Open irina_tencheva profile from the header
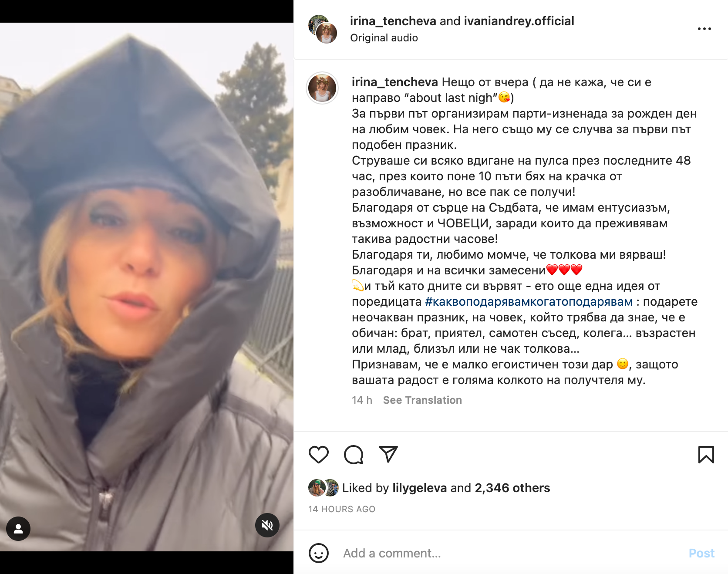728x574 pixels. click(x=393, y=21)
